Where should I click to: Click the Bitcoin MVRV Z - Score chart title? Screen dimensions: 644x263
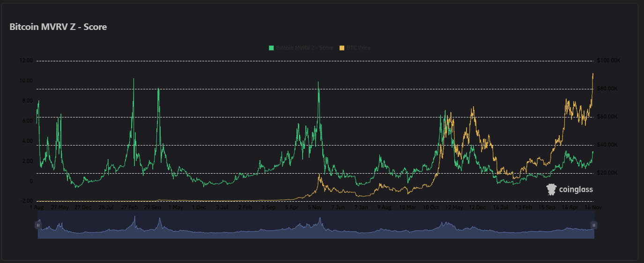point(58,27)
